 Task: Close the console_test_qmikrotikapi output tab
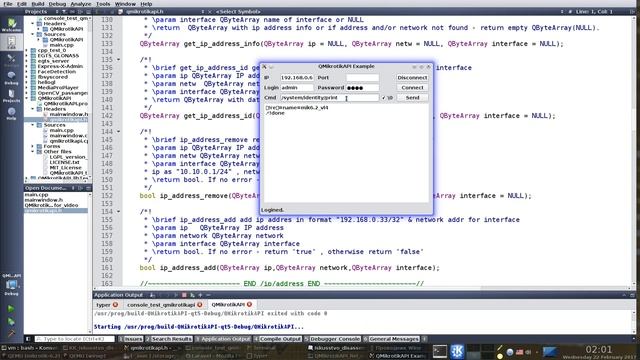click(200, 304)
